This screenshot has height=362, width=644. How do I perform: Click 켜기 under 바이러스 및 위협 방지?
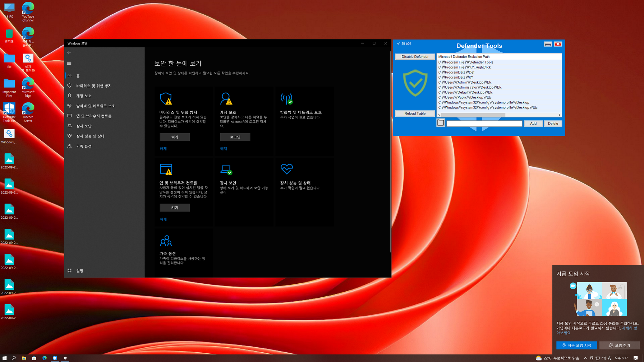tap(175, 137)
